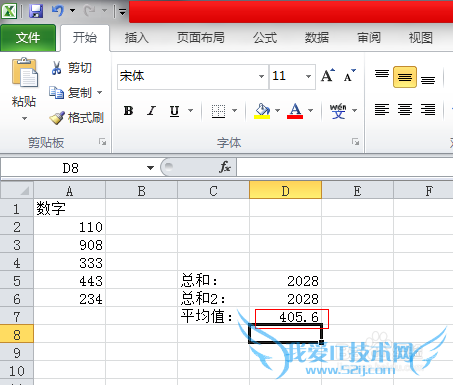Screen dimensions: 453x385
Task: Open the font color dropdown arrow
Action: 311,110
